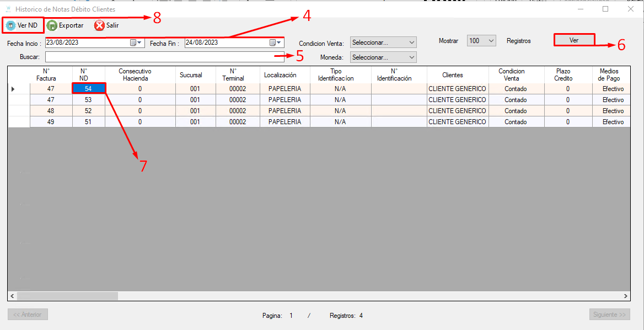Click Terminal 00002 cell in ND 51 row
Screen dimensions: 644x330
click(x=238, y=121)
